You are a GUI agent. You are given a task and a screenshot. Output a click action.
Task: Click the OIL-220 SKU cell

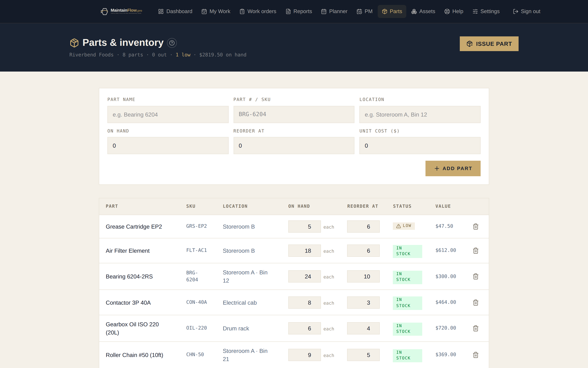coord(196,328)
